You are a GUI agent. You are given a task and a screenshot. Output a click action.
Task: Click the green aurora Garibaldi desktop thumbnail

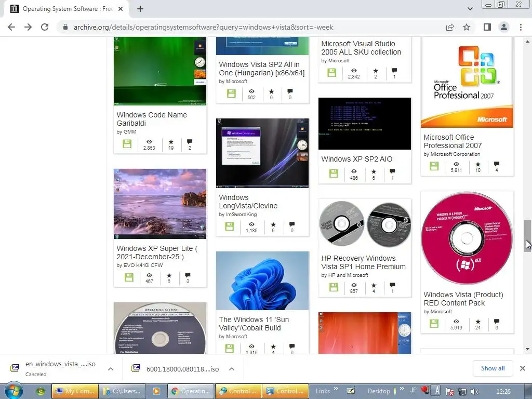click(160, 71)
